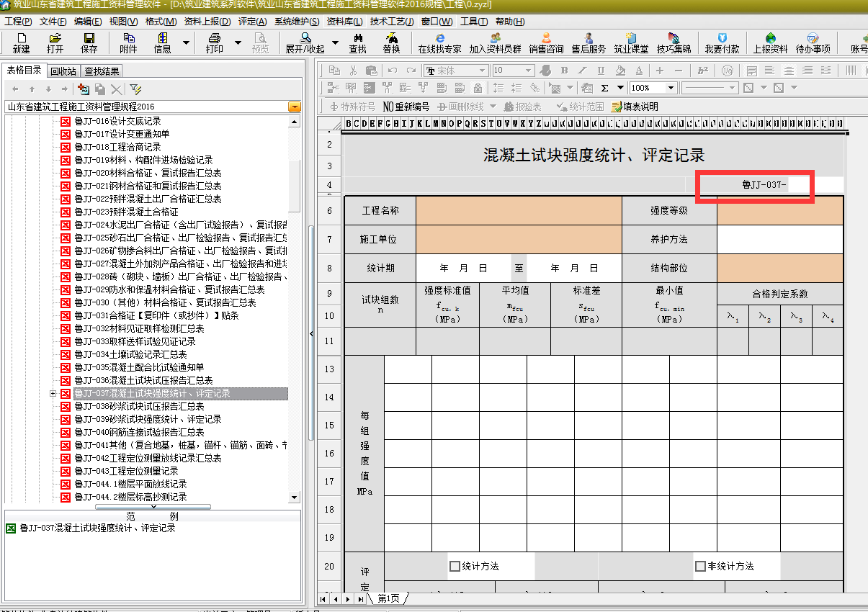The width and height of the screenshot is (868, 612).
Task: Click the 重新编号 renumber tool
Action: (406, 107)
